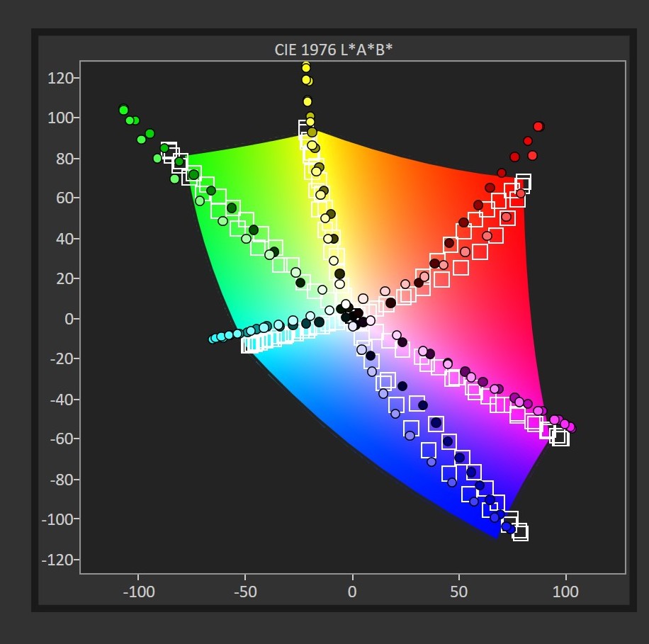
Task: Select the outermost bright red measured point
Action: (x=538, y=127)
